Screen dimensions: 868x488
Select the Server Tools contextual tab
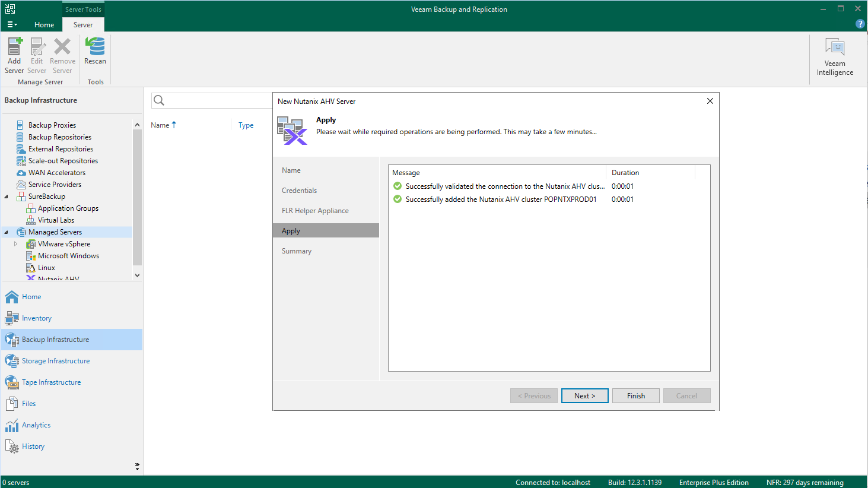click(83, 9)
